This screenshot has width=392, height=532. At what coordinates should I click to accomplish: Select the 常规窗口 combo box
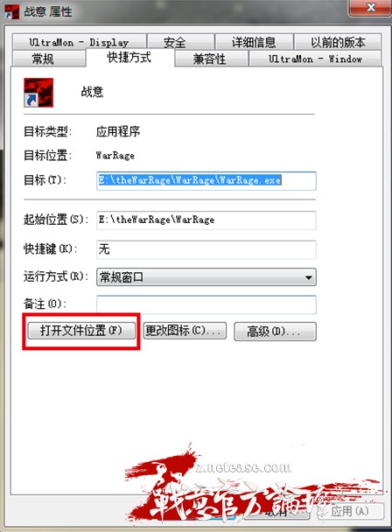pos(206,277)
